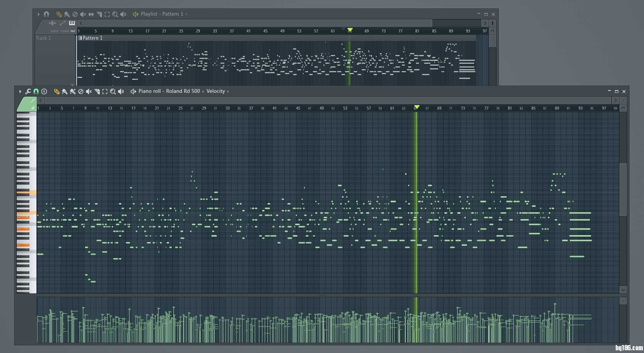Click bar 33 in the Playlist ruler

[x=215, y=31]
